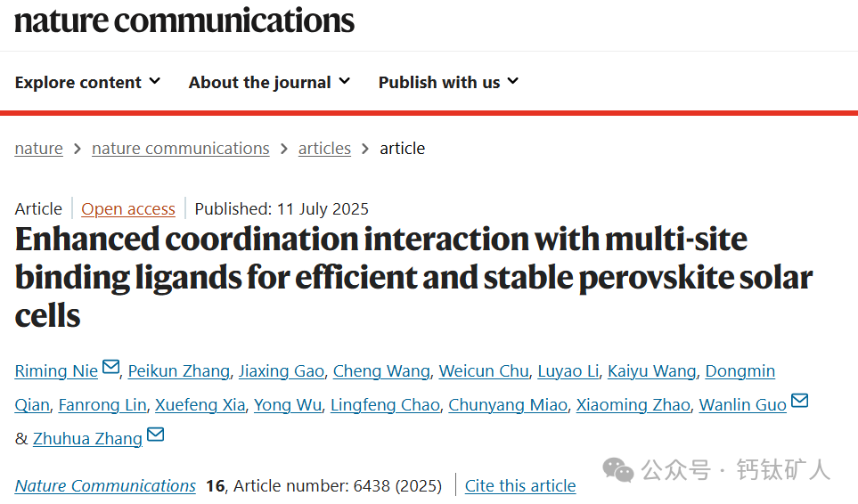
Task: Navigate to the articles breadcrumb
Action: [324, 149]
